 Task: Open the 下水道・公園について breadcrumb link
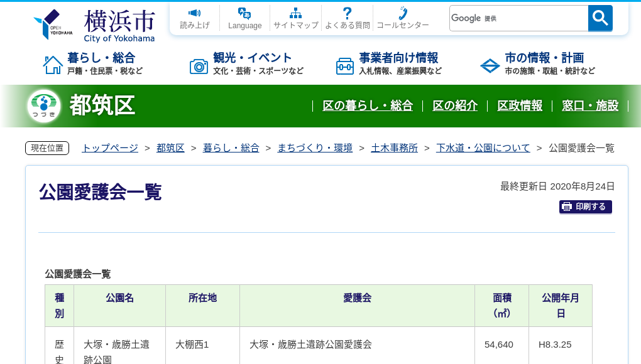483,148
